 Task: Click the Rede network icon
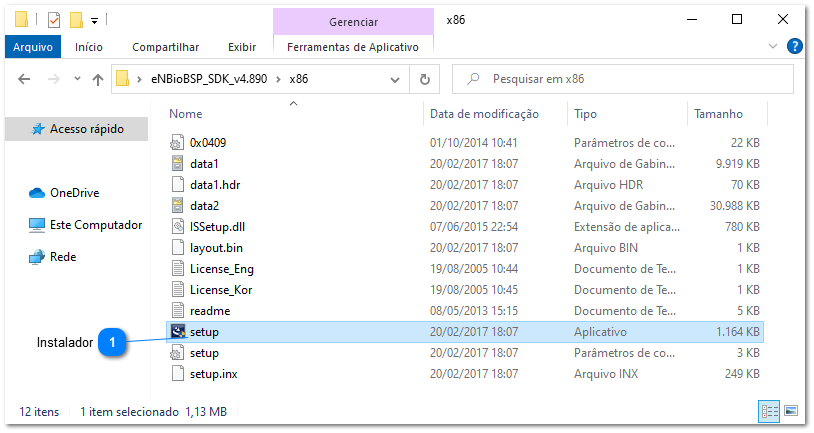point(37,257)
